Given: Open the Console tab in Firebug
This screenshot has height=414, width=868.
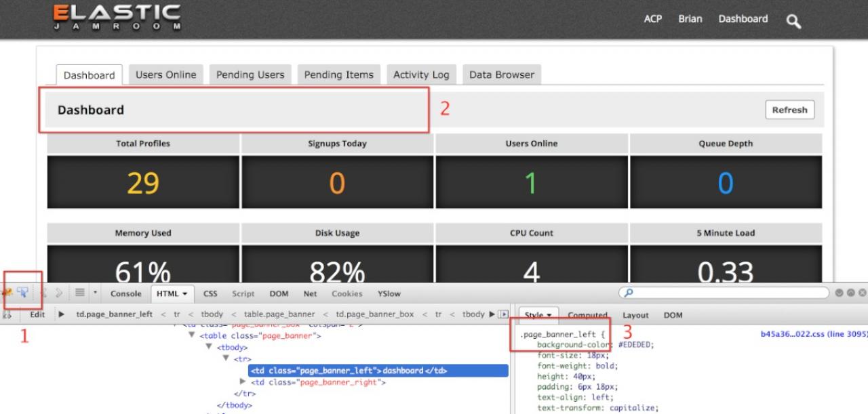Looking at the screenshot, I should pyautogui.click(x=126, y=293).
